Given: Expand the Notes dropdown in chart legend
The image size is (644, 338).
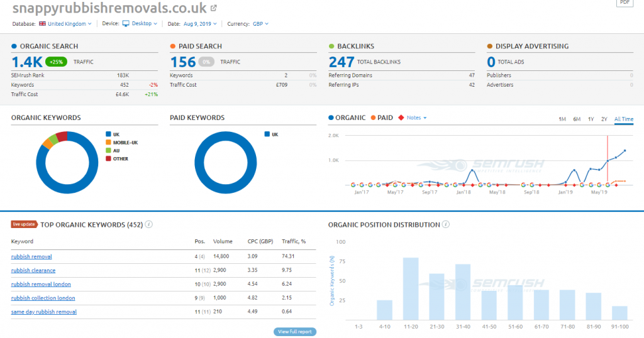Looking at the screenshot, I should coord(416,117).
